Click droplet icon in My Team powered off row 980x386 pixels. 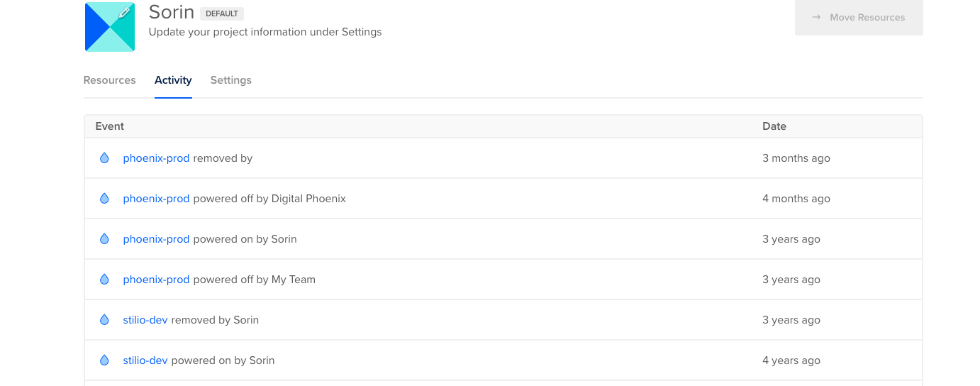click(x=104, y=280)
